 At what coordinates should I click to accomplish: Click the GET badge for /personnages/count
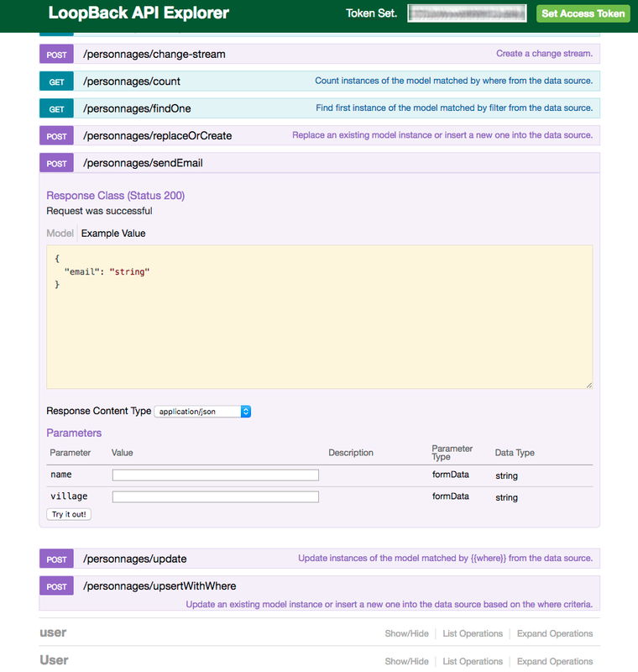56,81
